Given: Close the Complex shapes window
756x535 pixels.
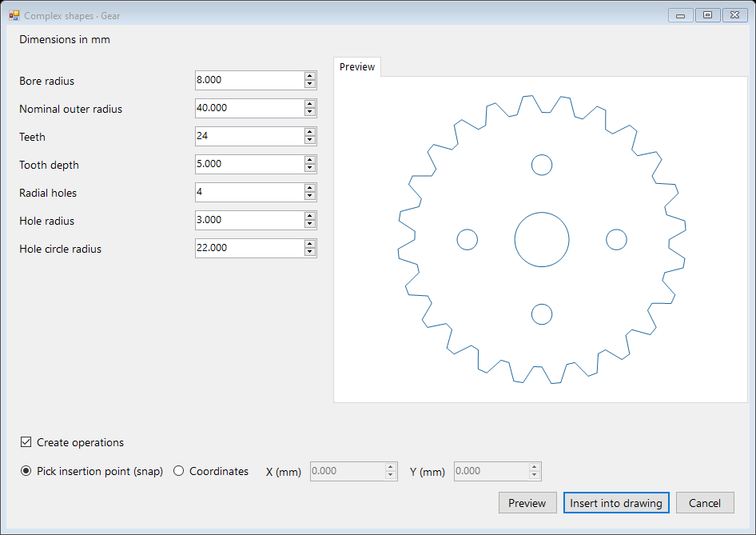Looking at the screenshot, I should coord(734,15).
